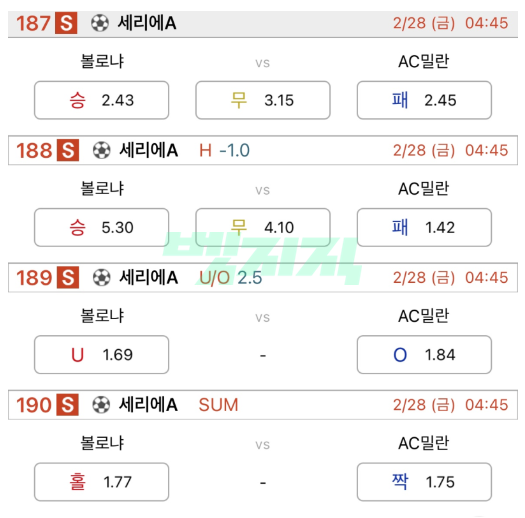Select Over 1.84 option in match 189
This screenshot has width=525, height=518.
[x=424, y=355]
